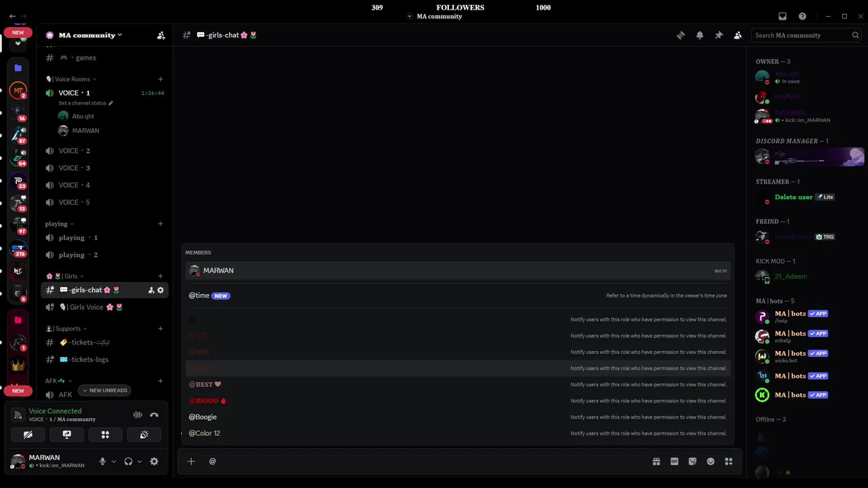The image size is (868, 488).
Task: Open the soundboard button
Action: (144, 434)
